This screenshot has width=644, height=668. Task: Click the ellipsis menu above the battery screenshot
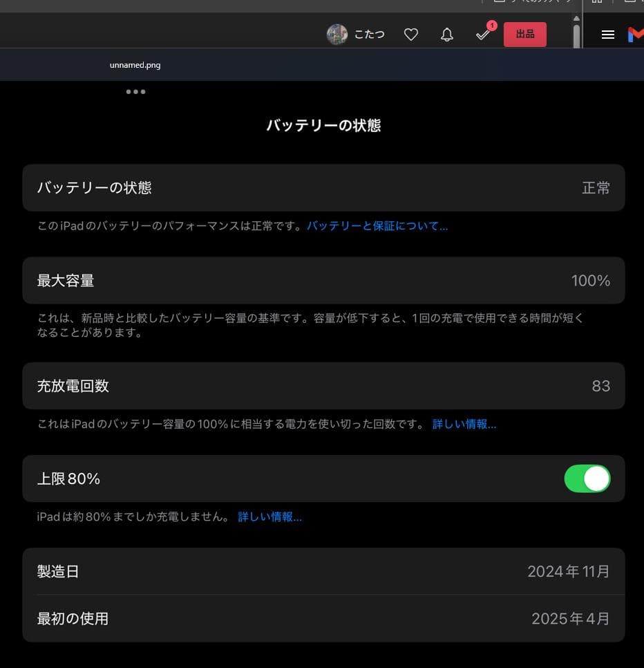pyautogui.click(x=135, y=91)
